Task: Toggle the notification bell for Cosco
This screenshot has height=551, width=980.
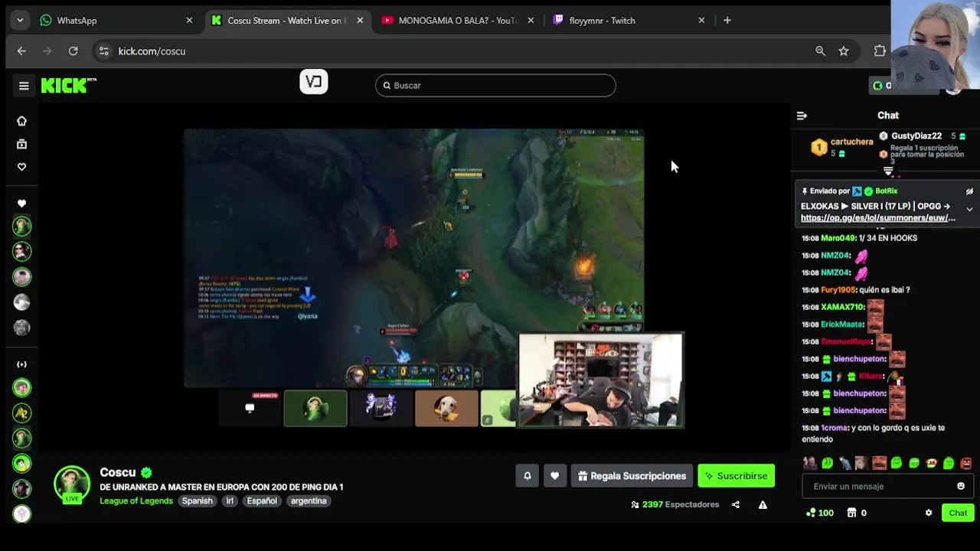Action: click(x=528, y=476)
